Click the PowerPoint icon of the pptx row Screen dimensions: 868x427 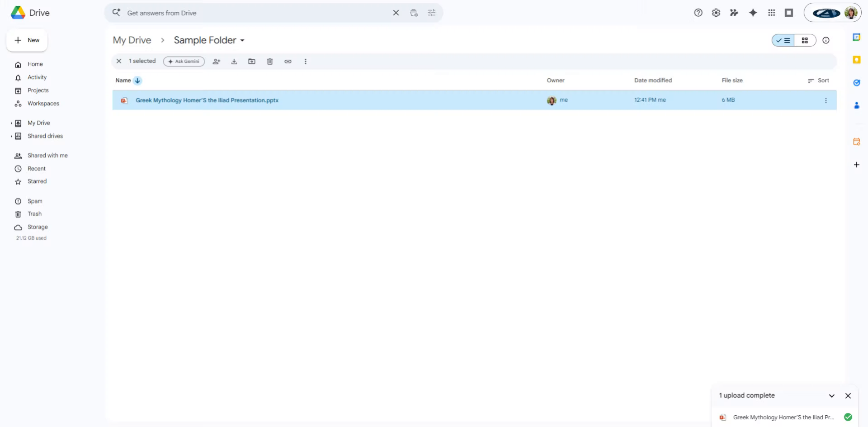(x=124, y=100)
